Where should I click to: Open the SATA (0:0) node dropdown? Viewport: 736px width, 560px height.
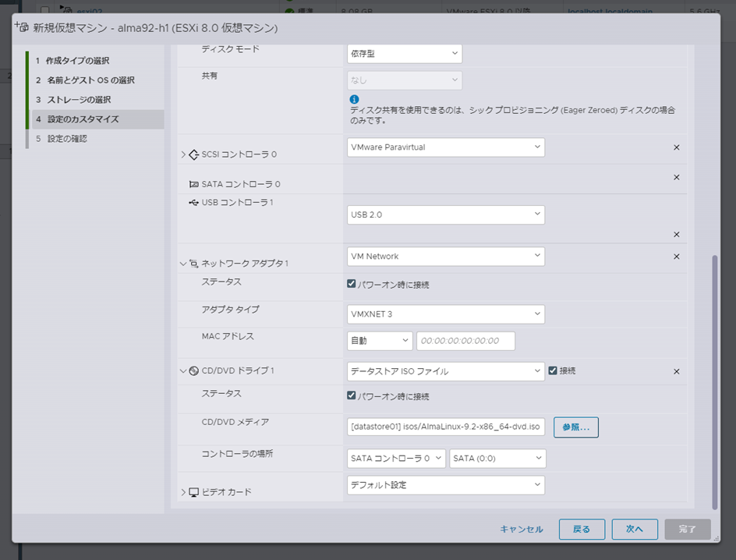[497, 458]
